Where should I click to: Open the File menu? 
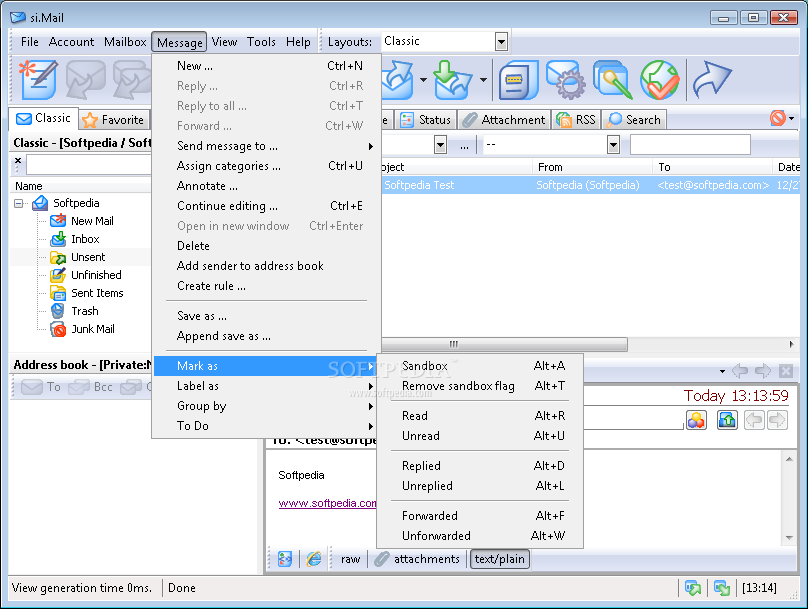pyautogui.click(x=30, y=42)
